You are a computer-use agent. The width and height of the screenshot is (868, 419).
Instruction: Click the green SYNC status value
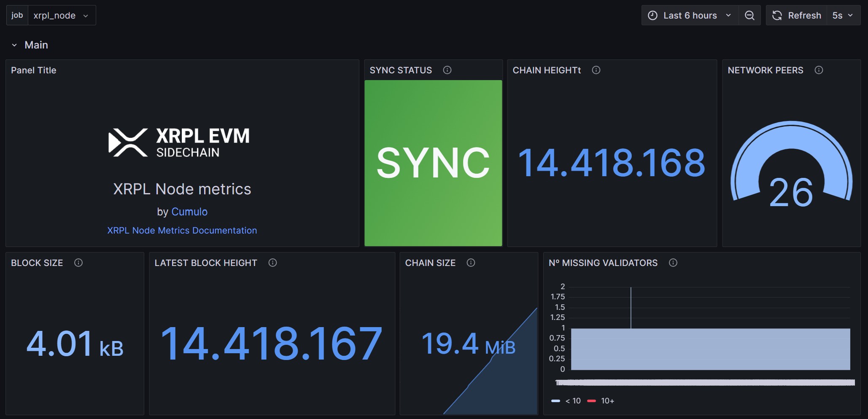tap(433, 163)
